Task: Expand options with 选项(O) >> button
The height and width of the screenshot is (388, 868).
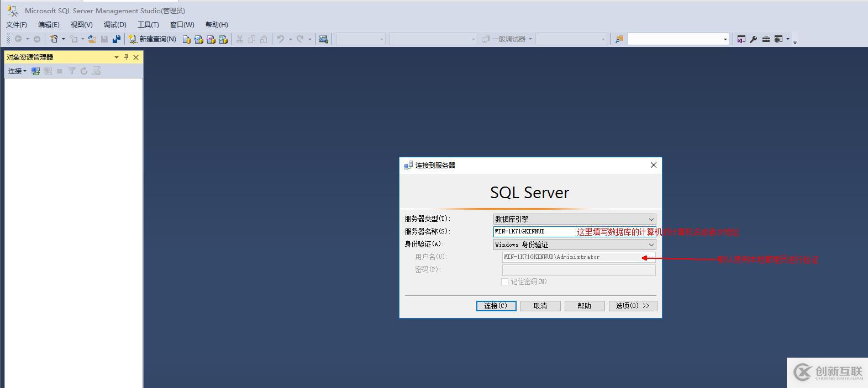Action: point(633,306)
